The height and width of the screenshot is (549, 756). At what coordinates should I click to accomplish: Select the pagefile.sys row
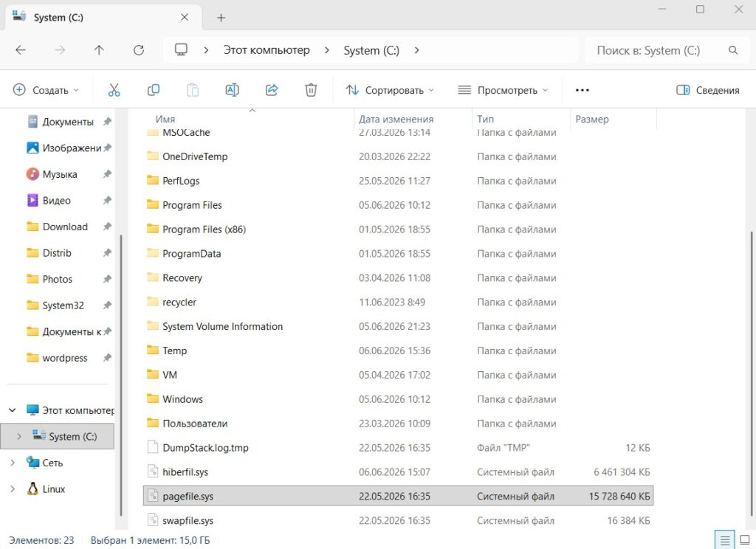pos(398,496)
